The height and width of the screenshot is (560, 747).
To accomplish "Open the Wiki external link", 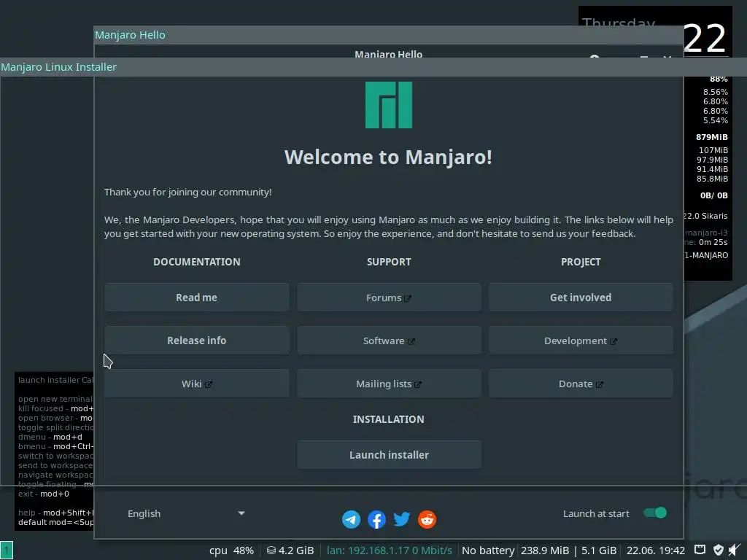I will tap(197, 384).
